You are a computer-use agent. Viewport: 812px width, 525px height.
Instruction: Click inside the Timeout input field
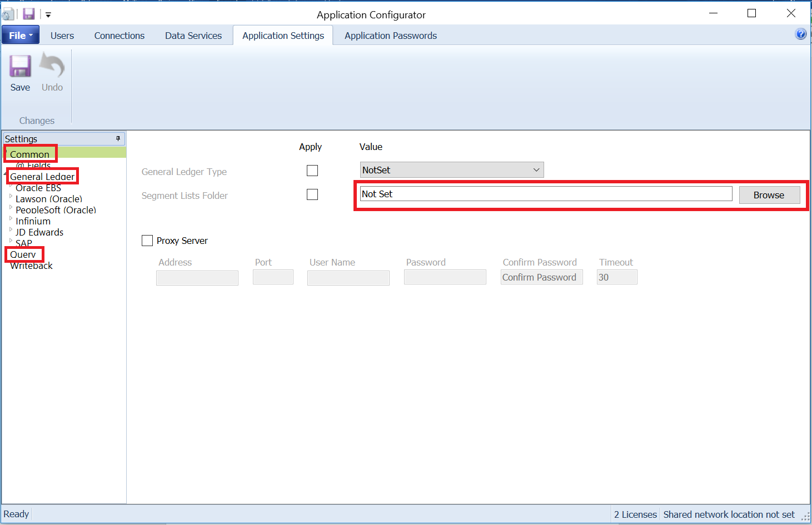pos(616,277)
